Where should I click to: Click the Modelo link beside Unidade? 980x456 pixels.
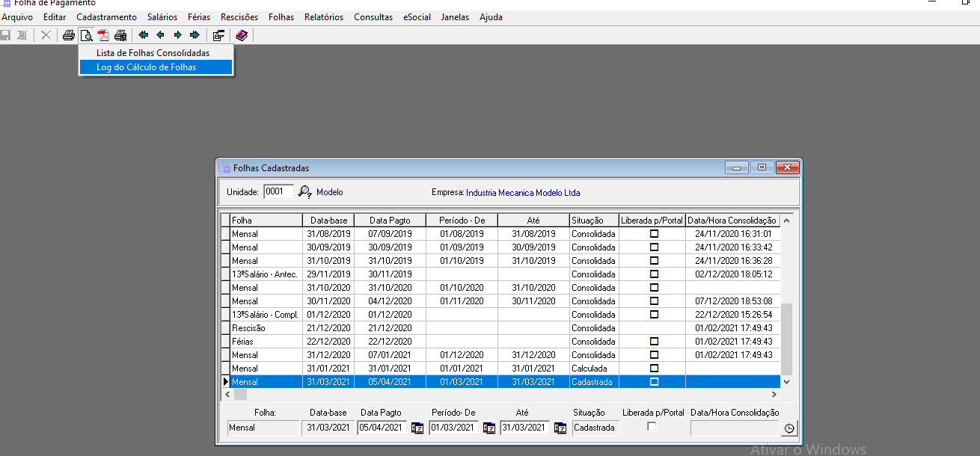329,192
